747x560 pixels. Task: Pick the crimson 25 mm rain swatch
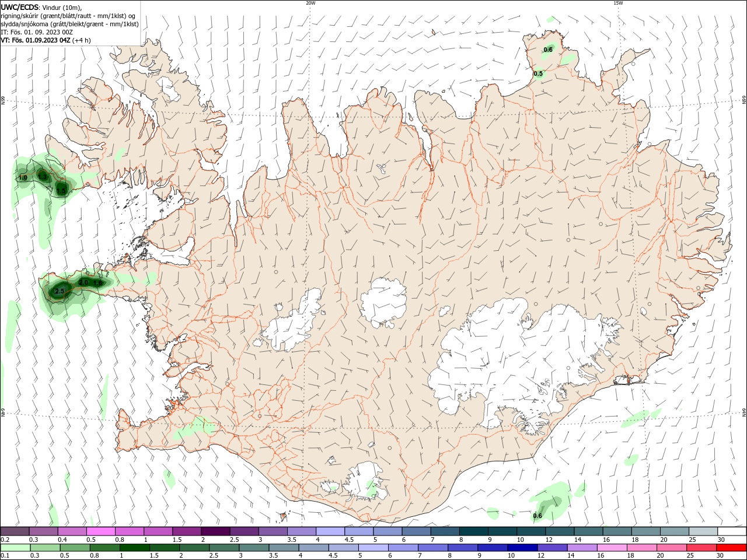(x=701, y=548)
